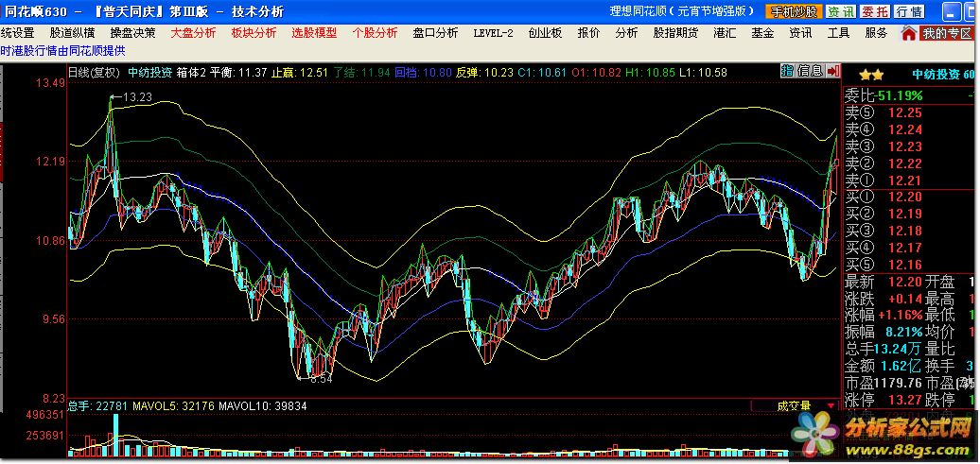
Task: Open the home icon beside 我的专区
Action: tap(909, 33)
